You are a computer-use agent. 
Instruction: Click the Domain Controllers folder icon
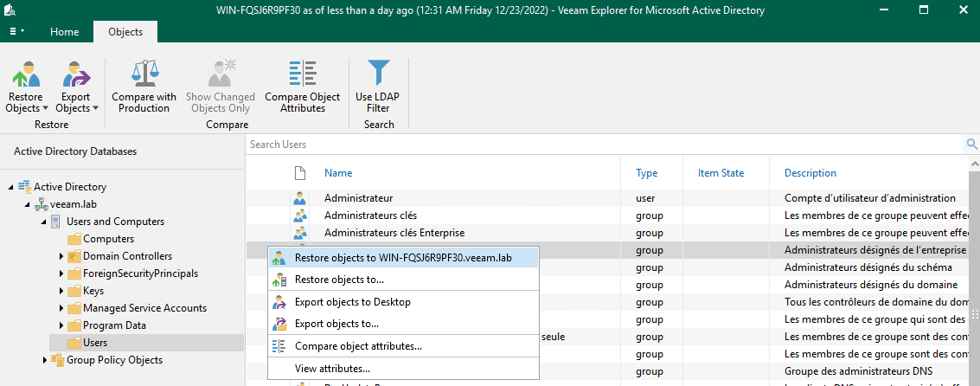74,256
